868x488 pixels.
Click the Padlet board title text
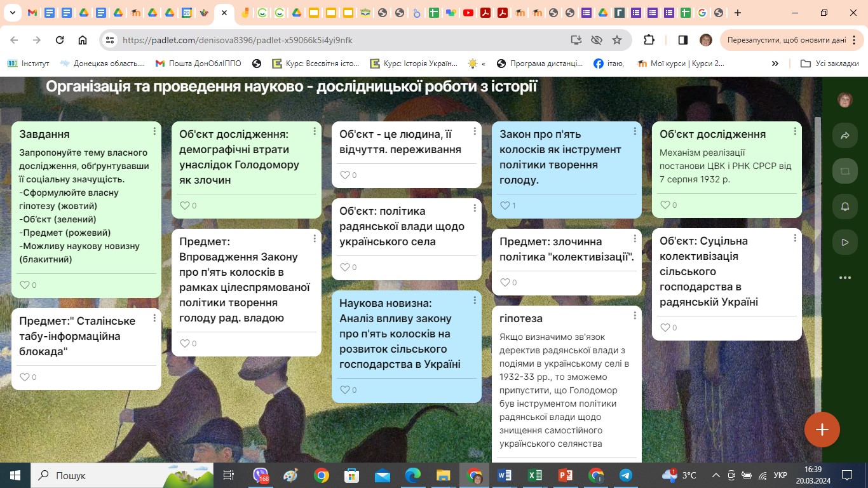pyautogui.click(x=292, y=86)
